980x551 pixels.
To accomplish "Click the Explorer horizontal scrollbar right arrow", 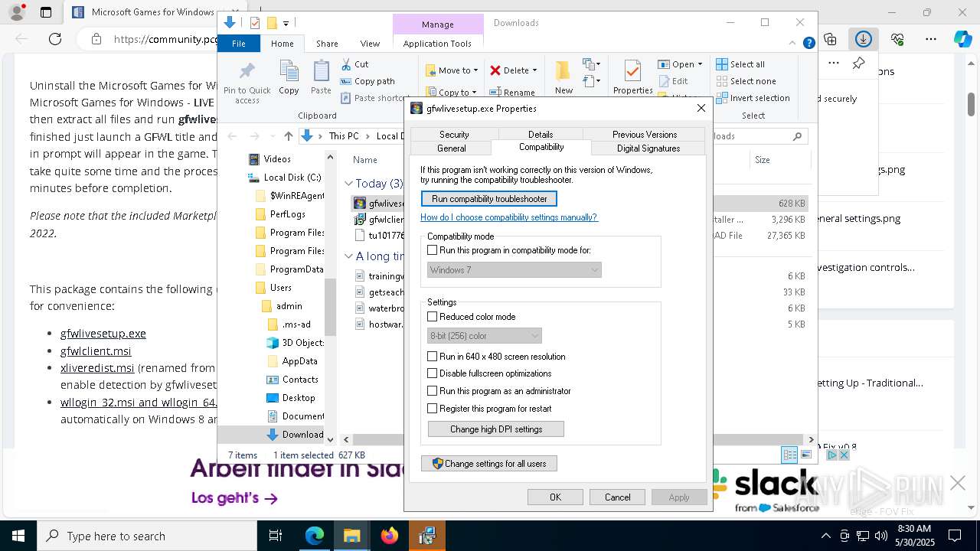I will pos(812,439).
